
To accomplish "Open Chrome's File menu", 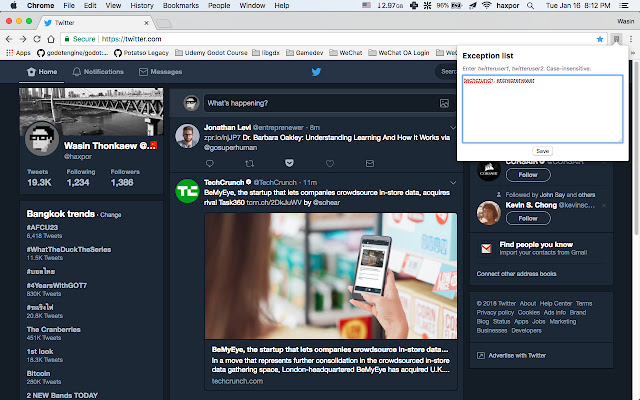I will [x=69, y=5].
